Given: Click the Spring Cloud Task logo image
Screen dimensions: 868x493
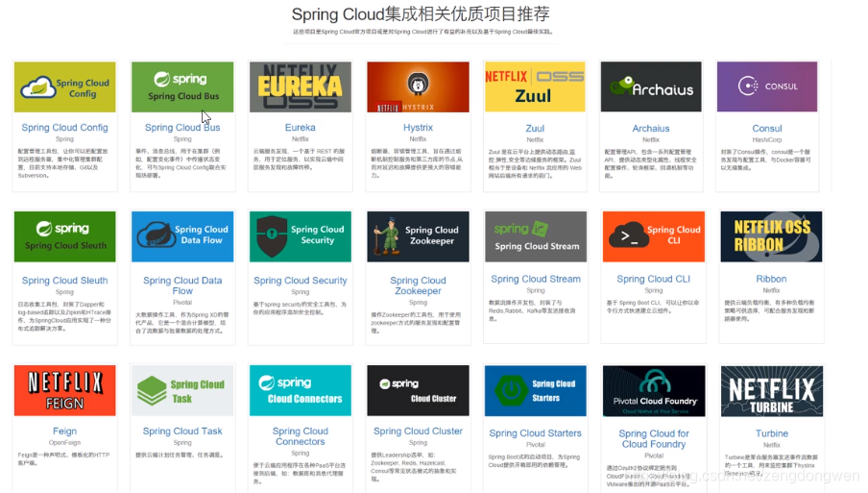Looking at the screenshot, I should pos(182,390).
